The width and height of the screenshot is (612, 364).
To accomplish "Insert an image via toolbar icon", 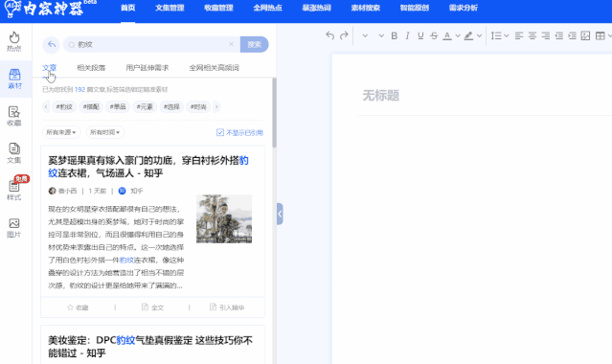I will coord(585,35).
